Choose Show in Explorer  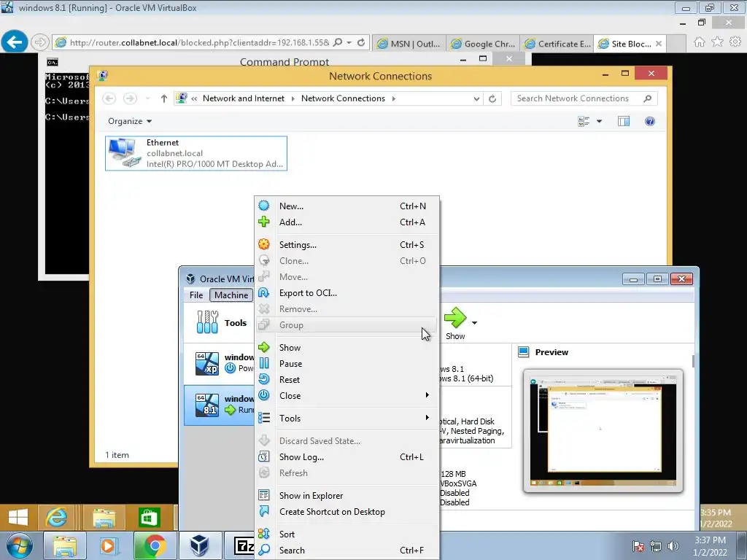tap(347, 496)
